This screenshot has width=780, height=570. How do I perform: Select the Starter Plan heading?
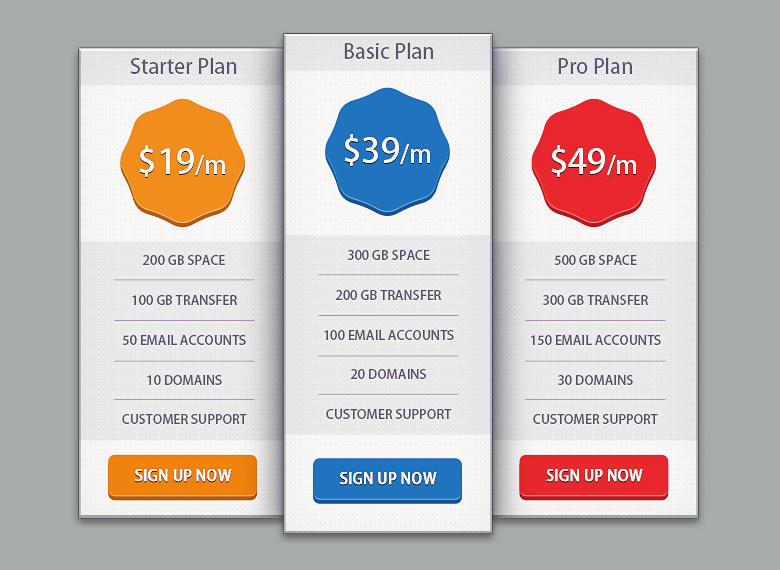pyautogui.click(x=184, y=67)
